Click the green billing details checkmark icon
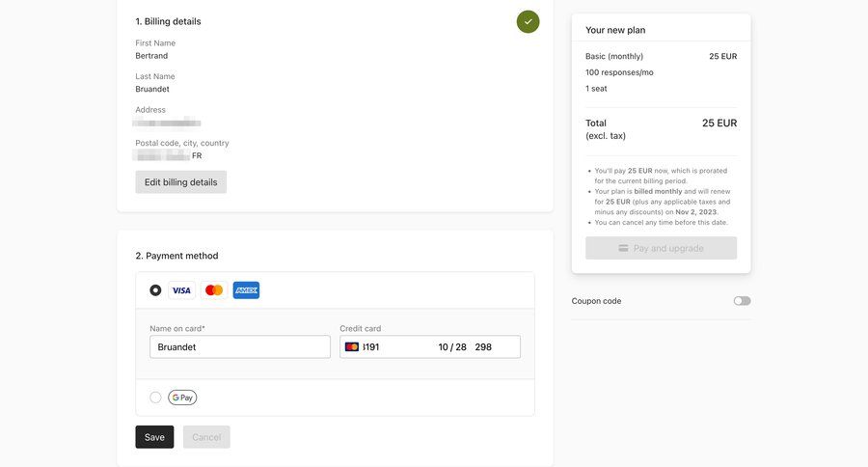The image size is (868, 467). 528,21
